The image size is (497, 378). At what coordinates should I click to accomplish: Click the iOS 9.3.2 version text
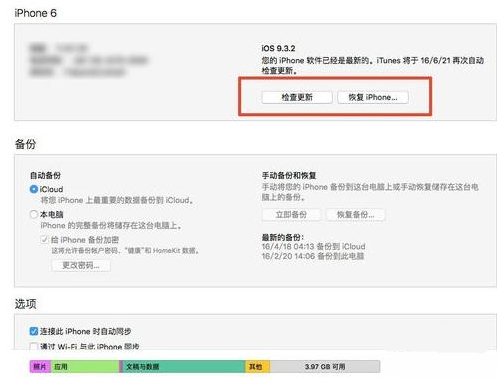click(x=278, y=48)
